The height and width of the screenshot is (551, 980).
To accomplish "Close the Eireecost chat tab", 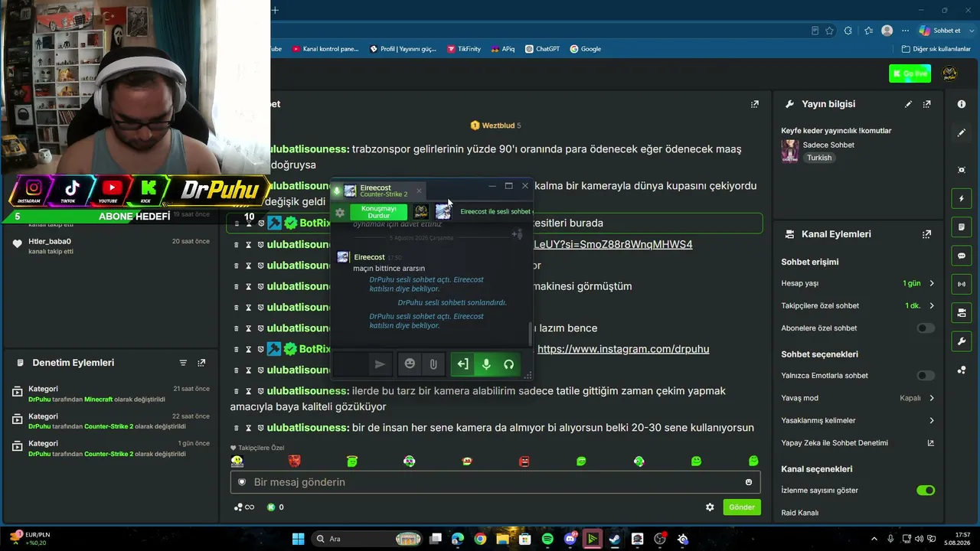I will click(x=419, y=191).
